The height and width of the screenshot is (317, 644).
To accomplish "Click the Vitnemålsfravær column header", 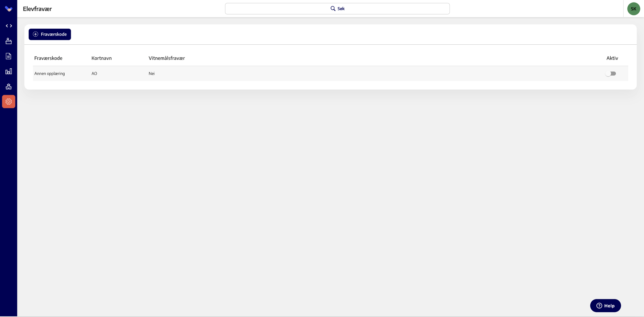I will (167, 58).
